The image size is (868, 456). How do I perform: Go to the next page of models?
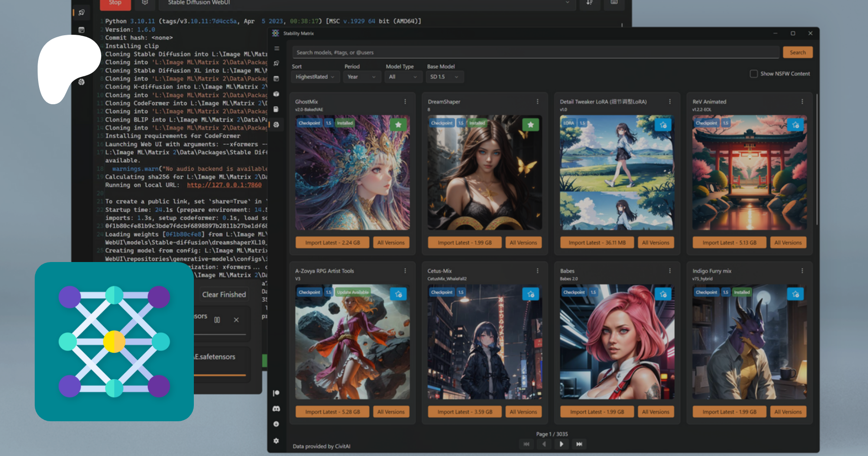[x=561, y=444]
